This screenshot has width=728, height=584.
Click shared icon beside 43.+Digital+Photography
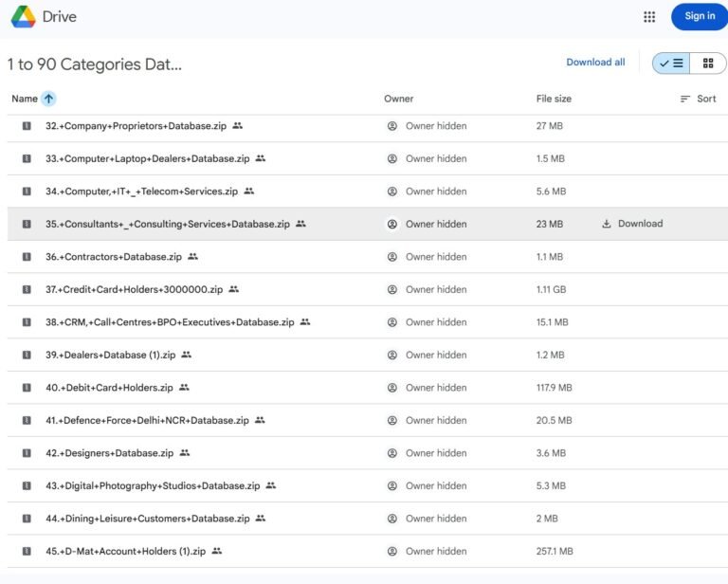coord(271,485)
